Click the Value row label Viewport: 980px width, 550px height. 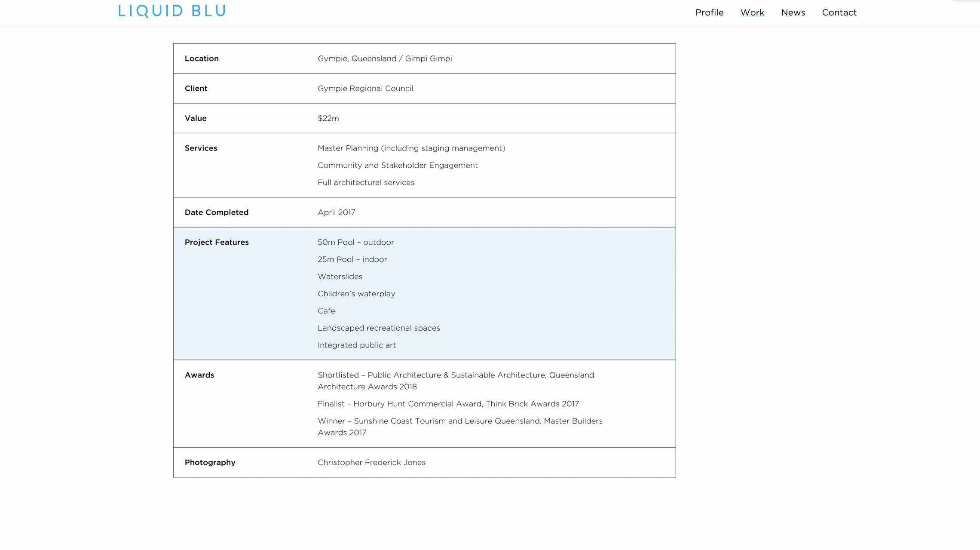196,118
